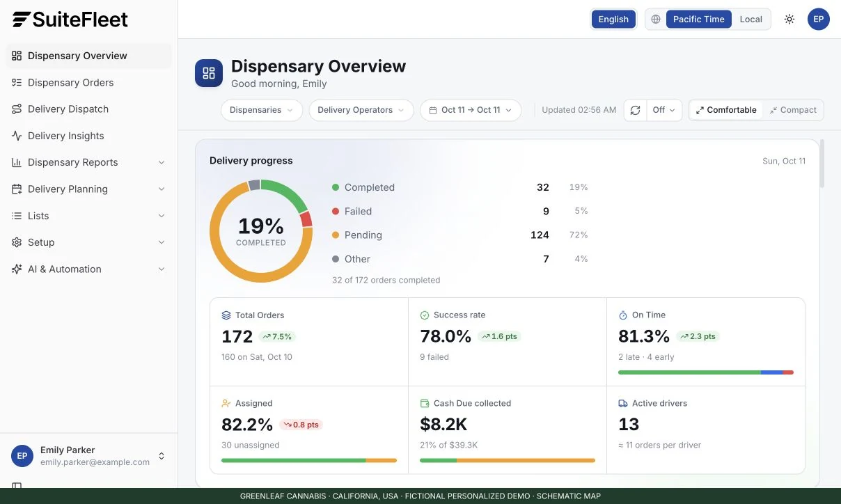
Task: Expand Setup chevron
Action: 162,242
